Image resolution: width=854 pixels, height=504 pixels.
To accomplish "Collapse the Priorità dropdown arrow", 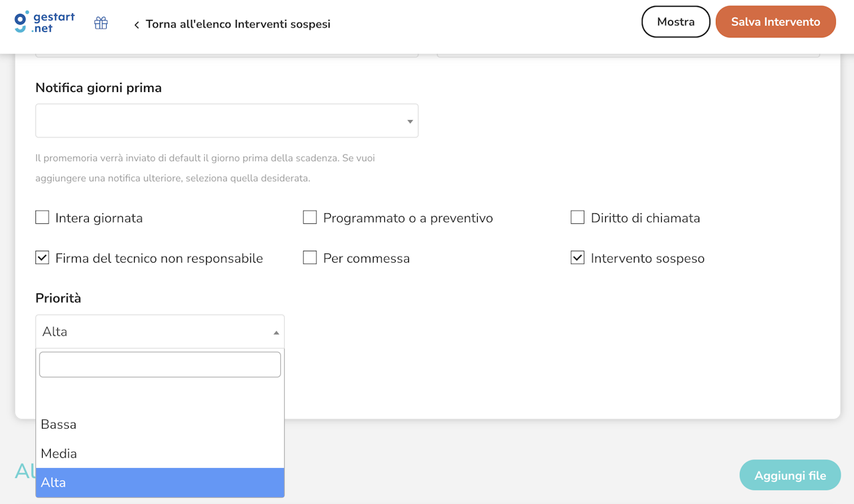I will [x=276, y=331].
